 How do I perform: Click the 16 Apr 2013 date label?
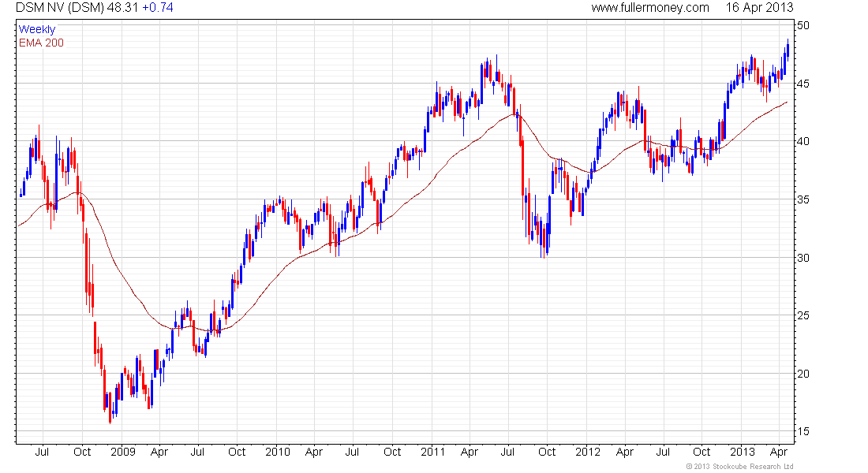click(x=759, y=8)
